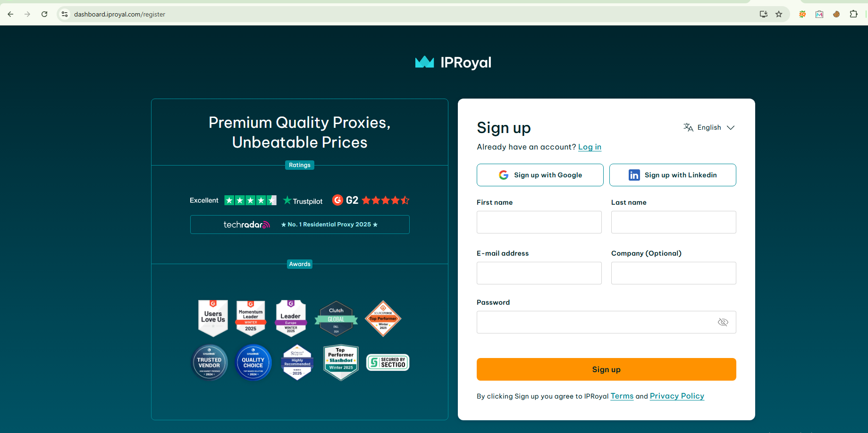The width and height of the screenshot is (868, 433).
Task: Open the Log in link
Action: tap(590, 147)
